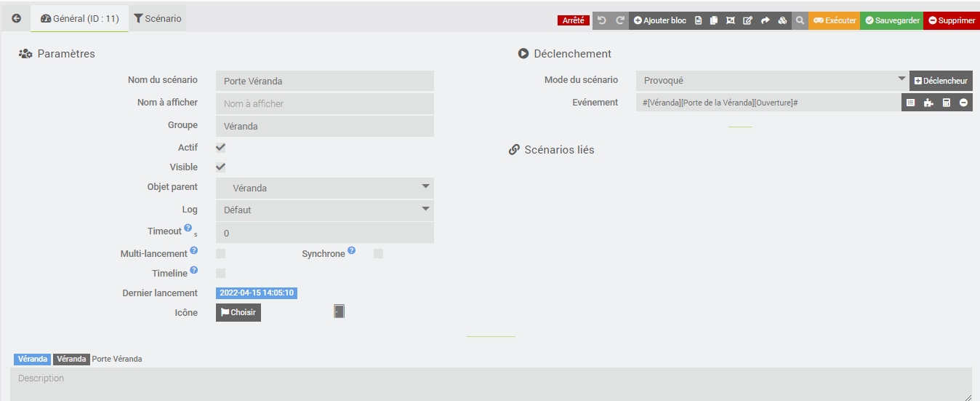Click the redo arrow in the toolbar

[x=620, y=20]
